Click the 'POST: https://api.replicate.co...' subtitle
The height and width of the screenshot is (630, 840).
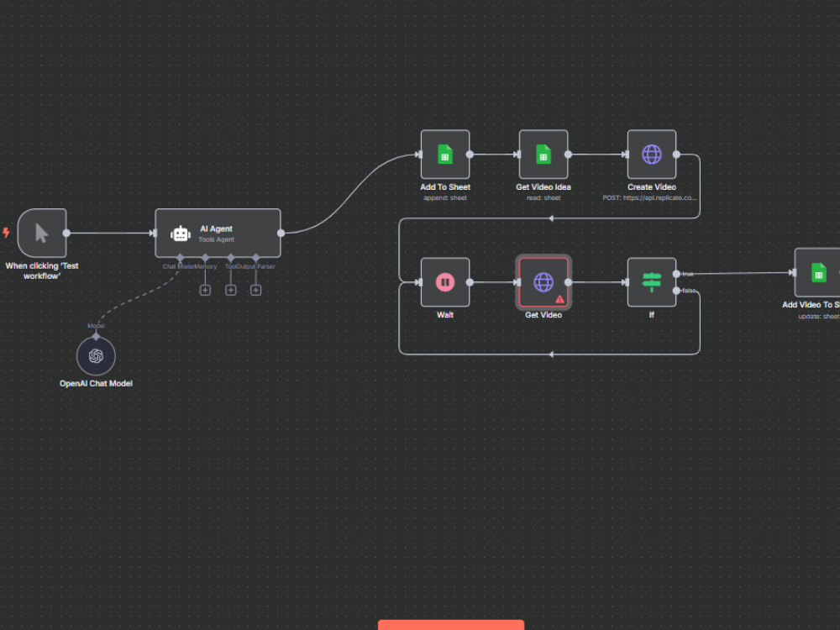(x=649, y=197)
